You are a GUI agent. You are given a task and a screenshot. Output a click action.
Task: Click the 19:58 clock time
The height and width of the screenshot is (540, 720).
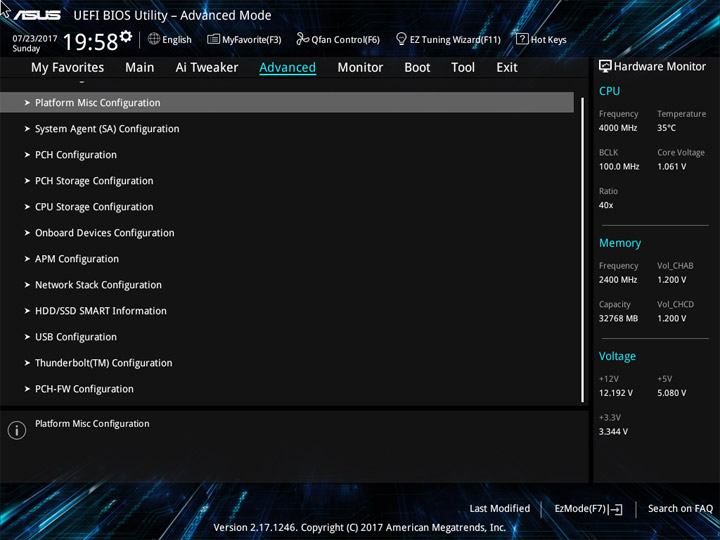90,42
